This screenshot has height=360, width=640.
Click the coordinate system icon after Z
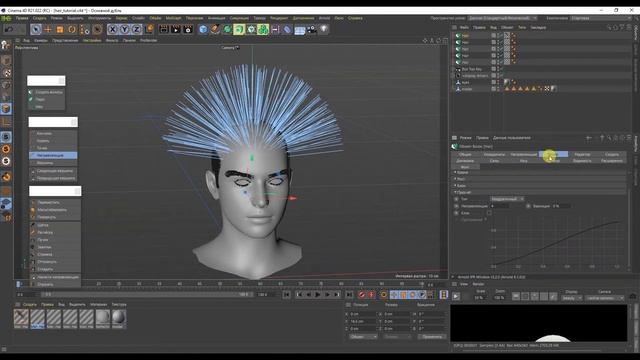click(149, 29)
